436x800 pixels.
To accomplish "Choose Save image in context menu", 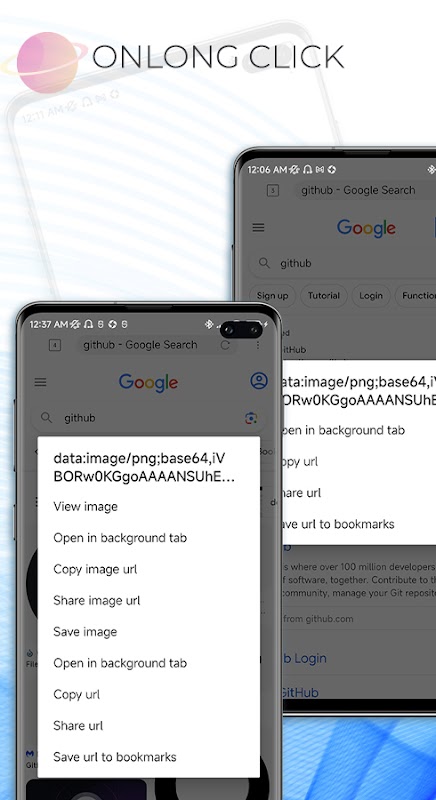I will pyautogui.click(x=85, y=632).
